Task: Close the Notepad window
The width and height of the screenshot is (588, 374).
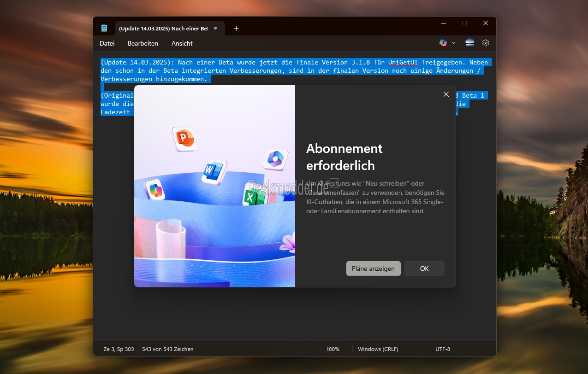Action: click(x=486, y=23)
